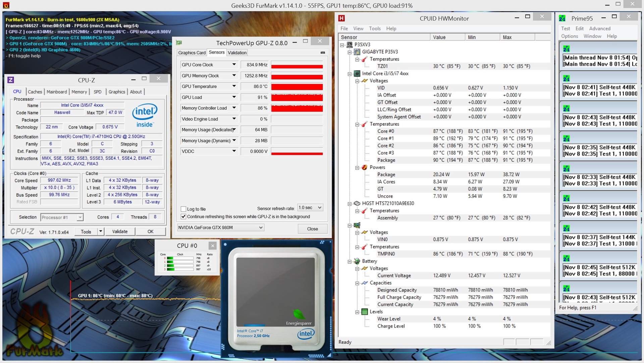Click the OK button in CPU-Z
The height and width of the screenshot is (363, 644).
(x=151, y=232)
